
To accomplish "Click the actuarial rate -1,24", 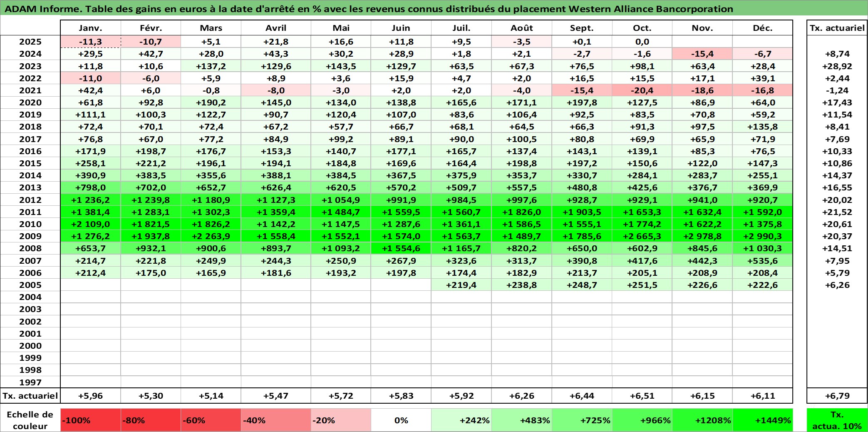I will (837, 90).
